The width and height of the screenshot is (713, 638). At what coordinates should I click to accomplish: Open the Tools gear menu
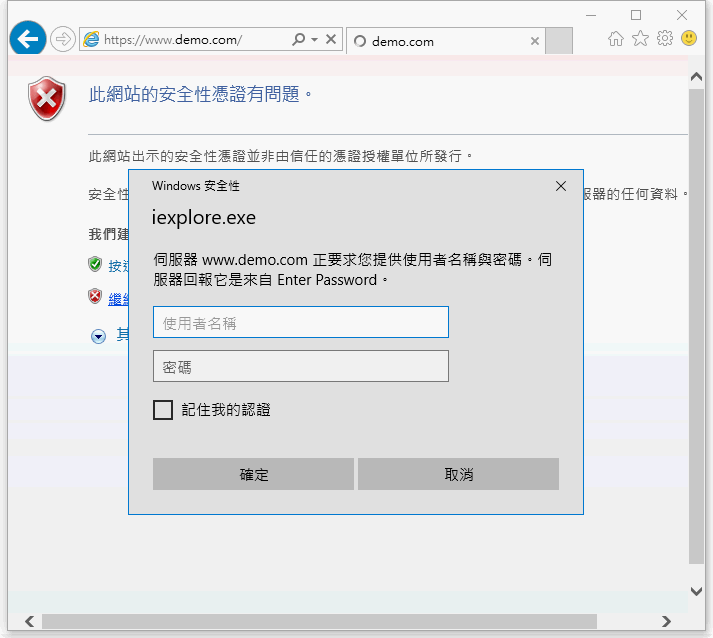(x=665, y=39)
